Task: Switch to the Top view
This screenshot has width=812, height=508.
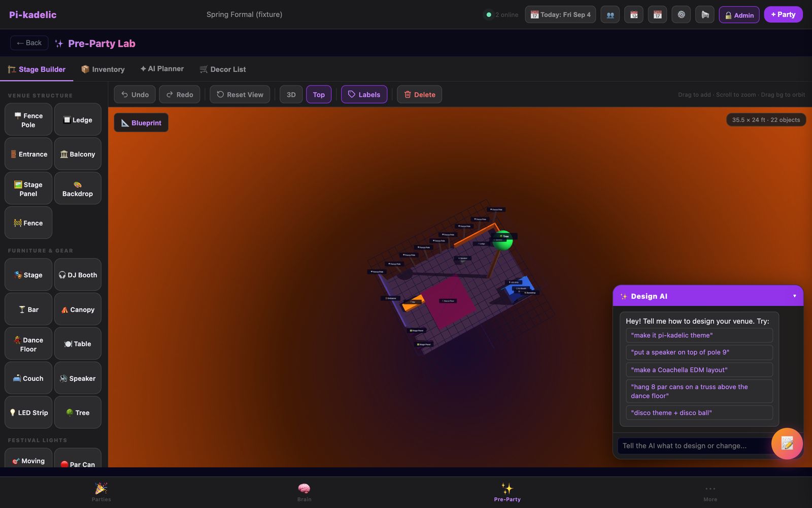Action: tap(319, 94)
